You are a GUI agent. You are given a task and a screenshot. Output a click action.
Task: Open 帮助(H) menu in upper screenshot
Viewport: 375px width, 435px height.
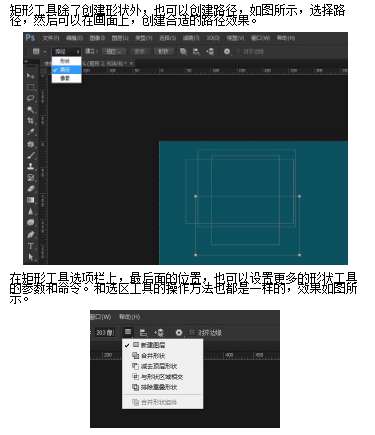tap(286, 38)
